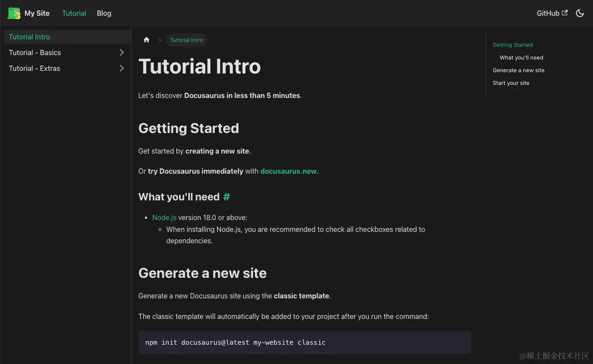Click the Docusaurus dinosaur logo icon
The image size is (593, 364).
point(14,13)
